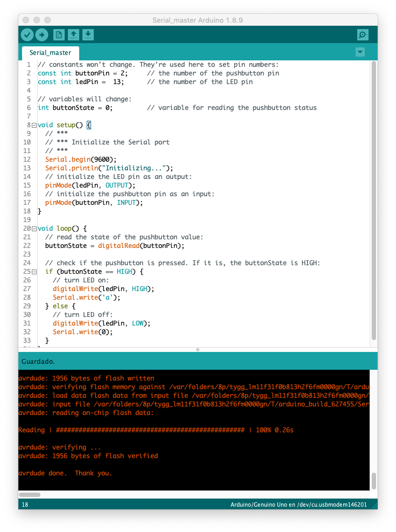Screen dimensions: 396x532
Task: Click the '// turn LED off:' comment
Action: 83,315
